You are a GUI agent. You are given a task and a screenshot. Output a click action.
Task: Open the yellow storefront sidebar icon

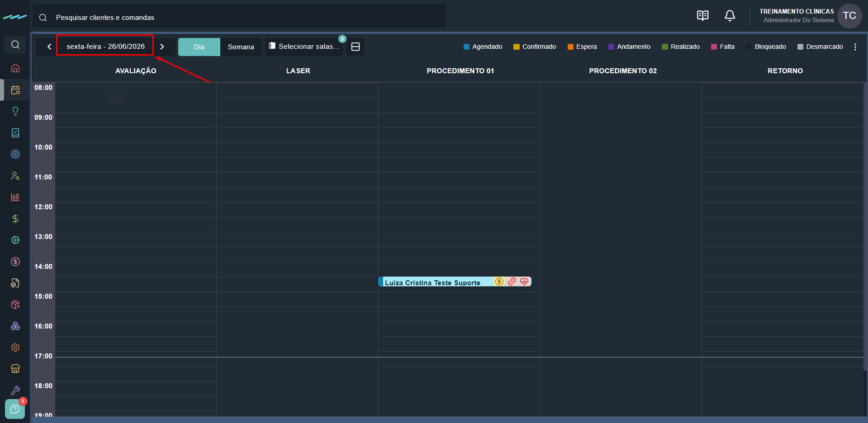tap(15, 369)
